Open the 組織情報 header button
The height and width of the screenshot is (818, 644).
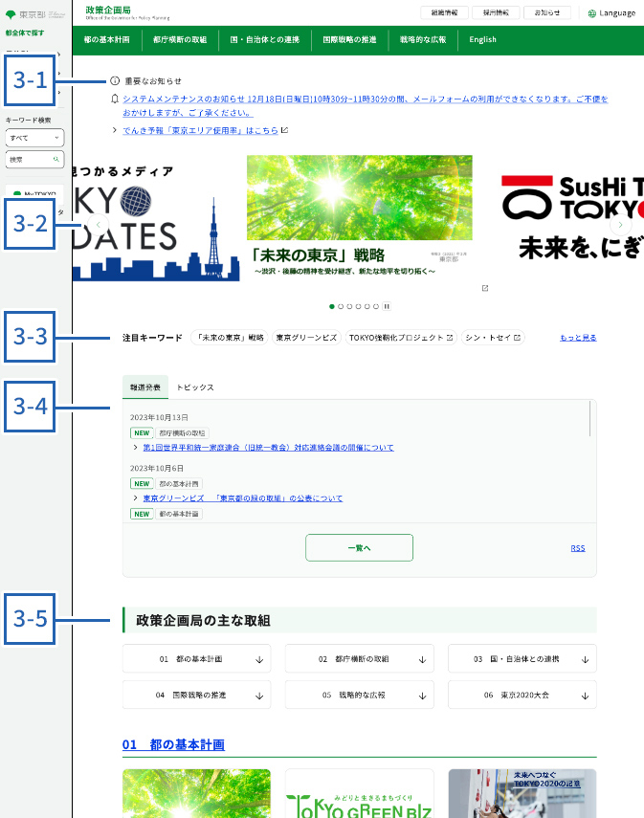tap(444, 12)
